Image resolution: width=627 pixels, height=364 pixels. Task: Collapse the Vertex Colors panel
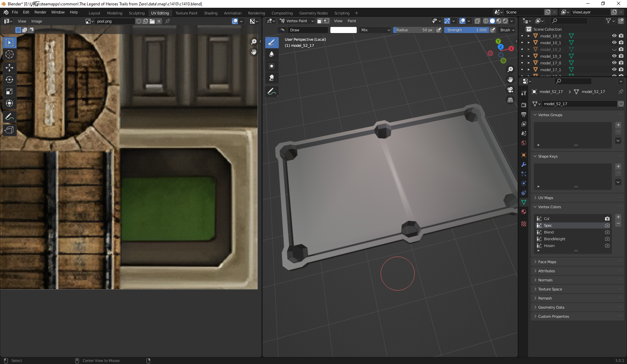coord(577,207)
